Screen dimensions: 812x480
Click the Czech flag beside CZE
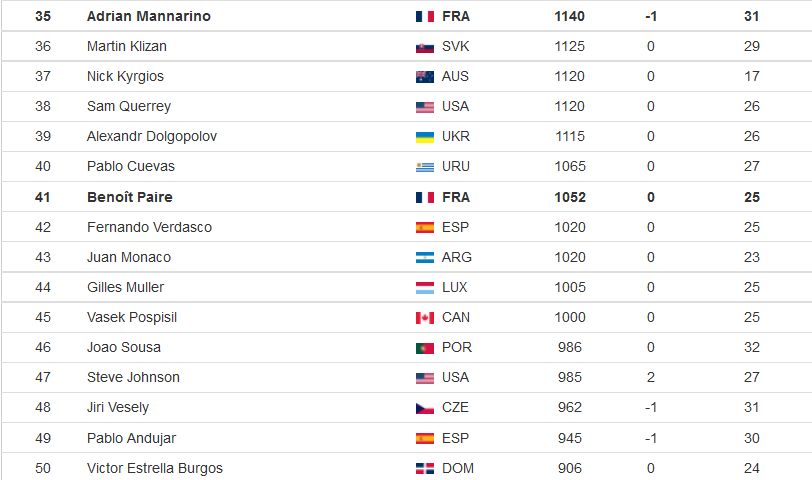click(425, 409)
